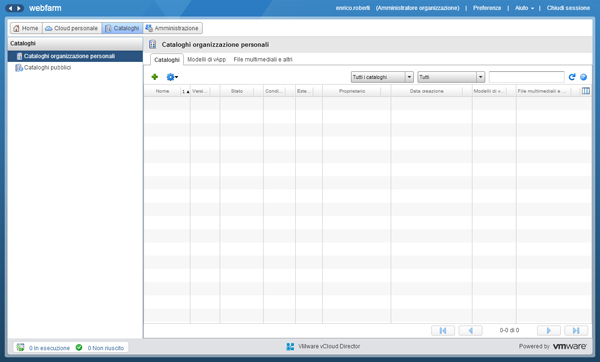Click the enrico.roberti username
The width and height of the screenshot is (600, 362).
pos(353,8)
